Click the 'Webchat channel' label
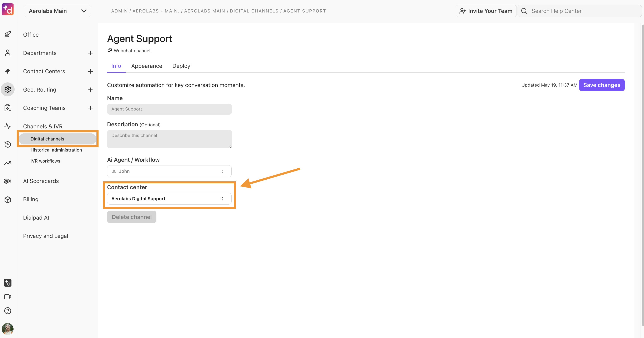This screenshot has width=644, height=338. click(132, 51)
